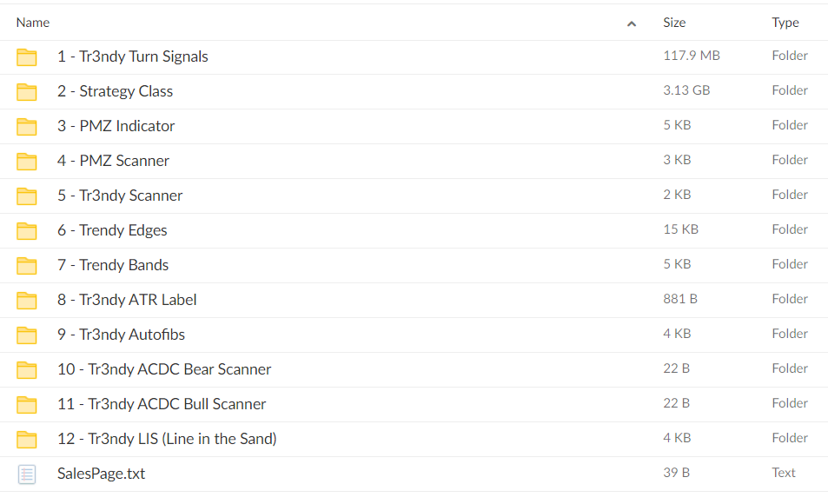Image resolution: width=828 pixels, height=504 pixels.
Task: Open the Tr3ndy LIS (Line in the Sand) folder
Action: coord(167,439)
